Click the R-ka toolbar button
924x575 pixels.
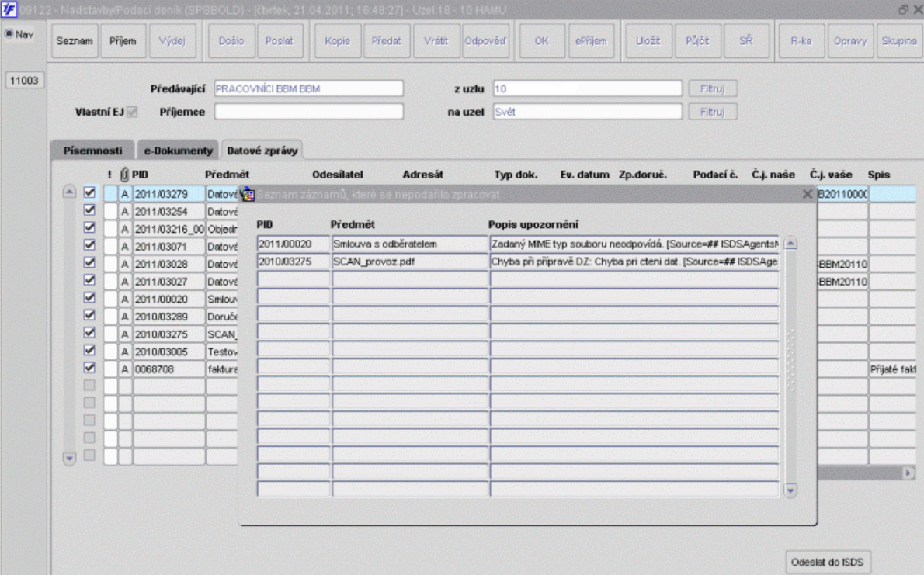coord(801,40)
